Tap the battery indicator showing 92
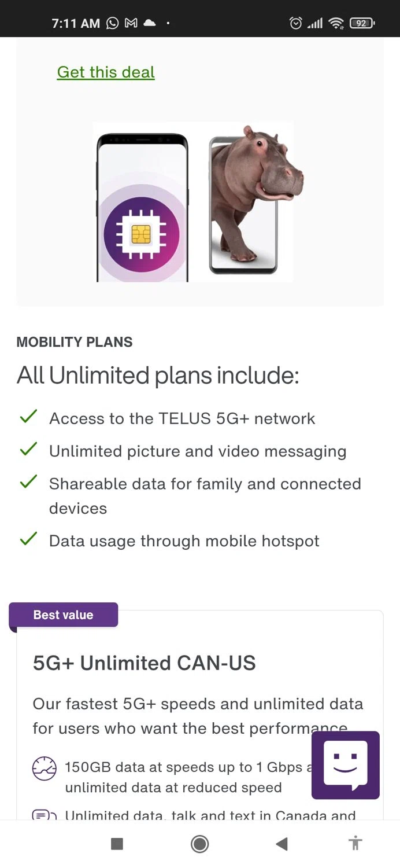400x868 pixels. [x=362, y=23]
